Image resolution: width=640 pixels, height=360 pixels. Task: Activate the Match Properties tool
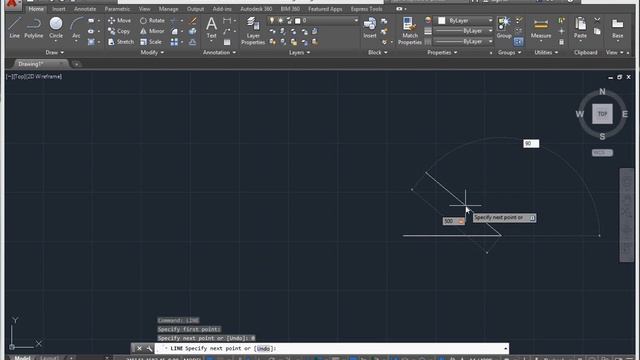pyautogui.click(x=409, y=31)
